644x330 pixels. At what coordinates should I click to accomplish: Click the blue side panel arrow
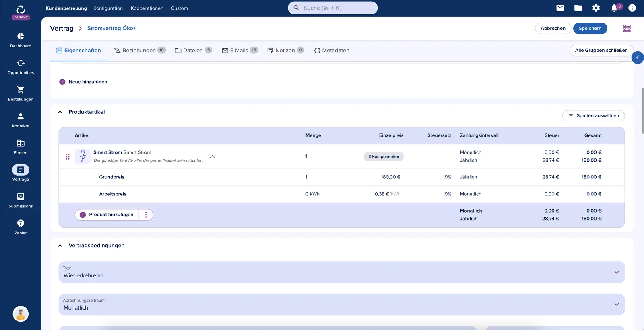(638, 57)
